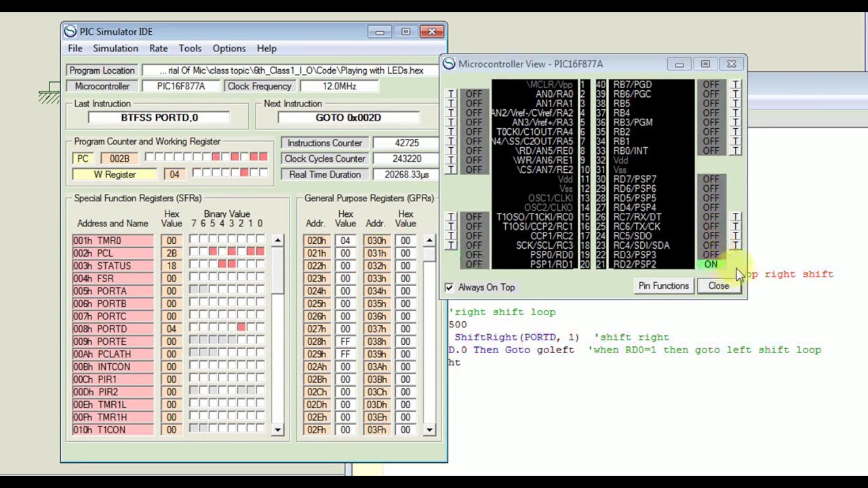Click the Instructions Counter value 42725
The image size is (868, 488).
pos(406,143)
